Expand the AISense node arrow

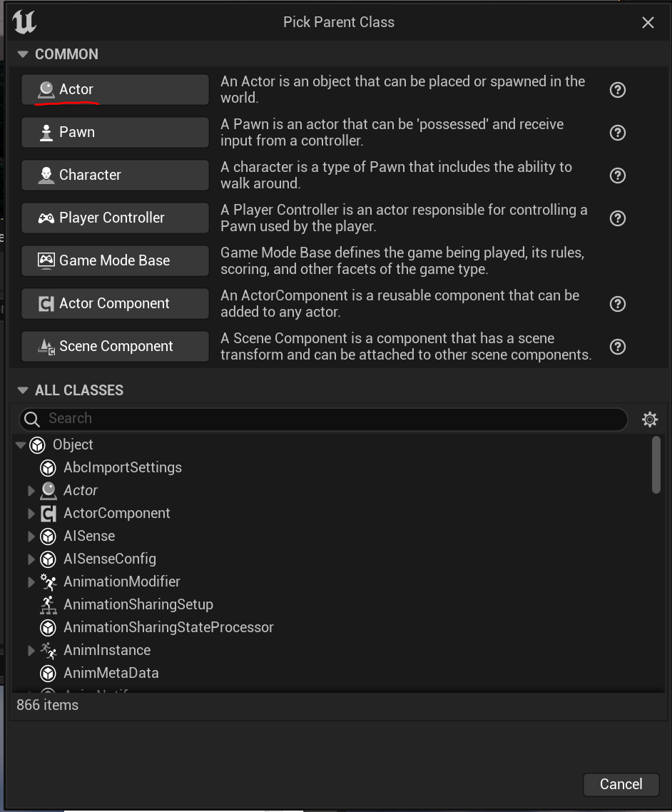tap(31, 536)
